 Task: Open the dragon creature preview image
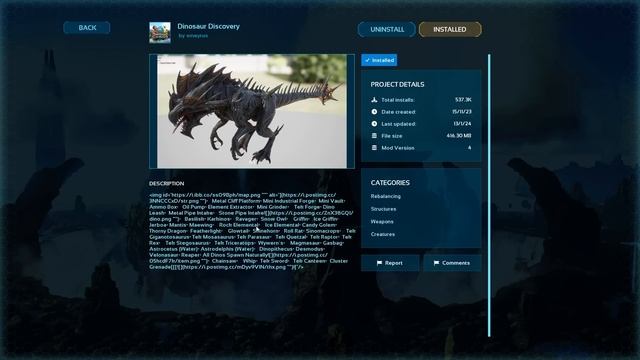pos(252,111)
